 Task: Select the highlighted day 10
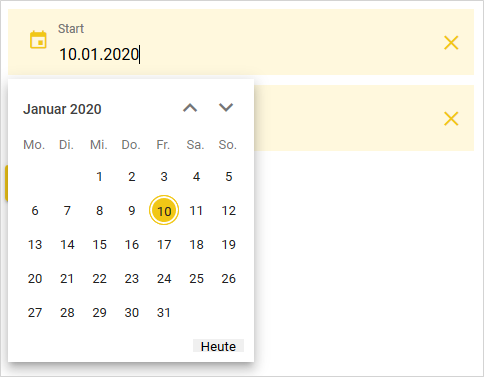click(164, 210)
